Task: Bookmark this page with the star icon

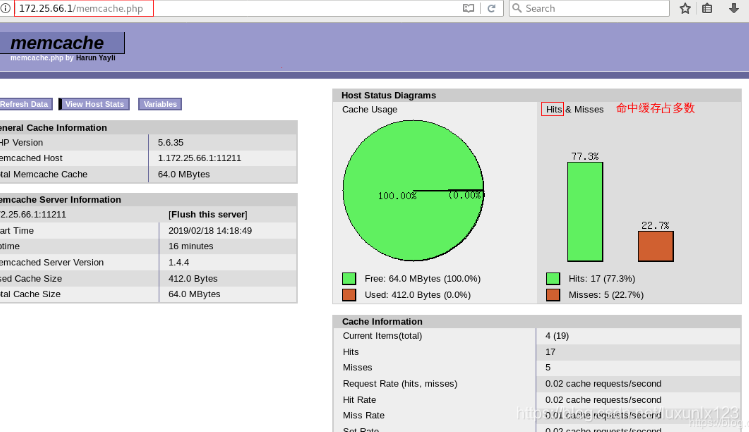Action: coord(685,8)
